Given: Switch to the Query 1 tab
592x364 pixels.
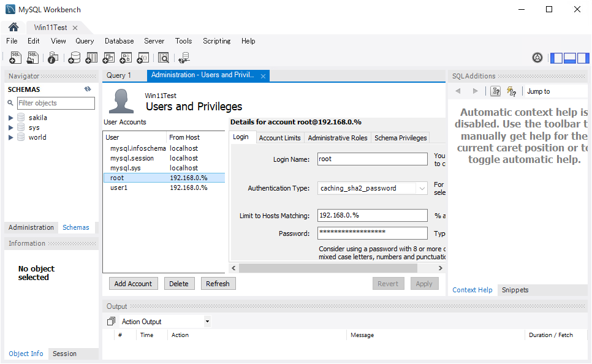Looking at the screenshot, I should (119, 75).
